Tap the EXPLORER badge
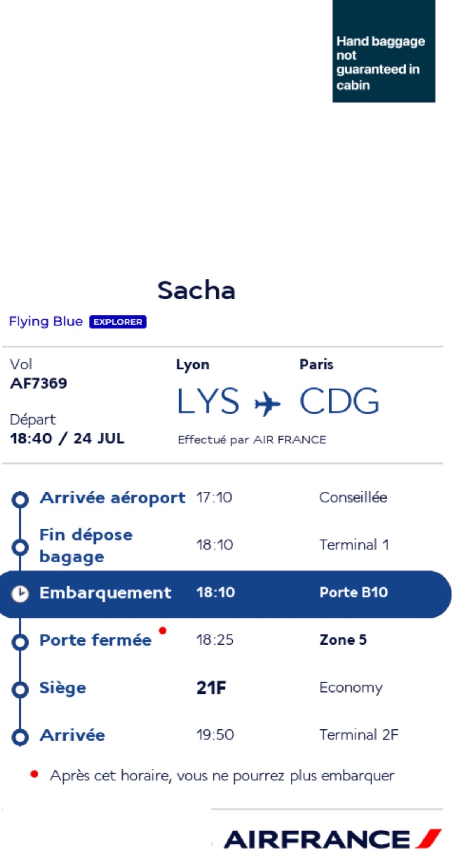Image resolution: width=457 pixels, height=868 pixels. pyautogui.click(x=118, y=322)
